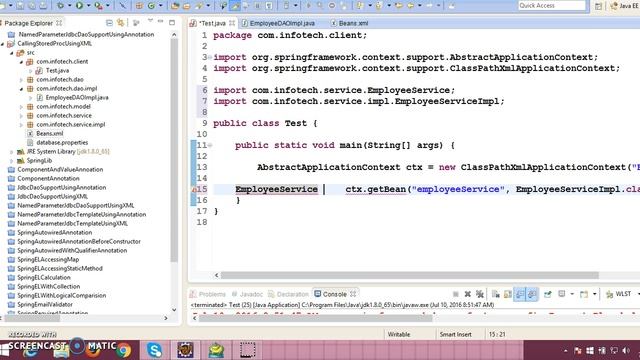Open dropdown arrow next to Run button
This screenshot has width=640, height=360.
(x=88, y=6)
